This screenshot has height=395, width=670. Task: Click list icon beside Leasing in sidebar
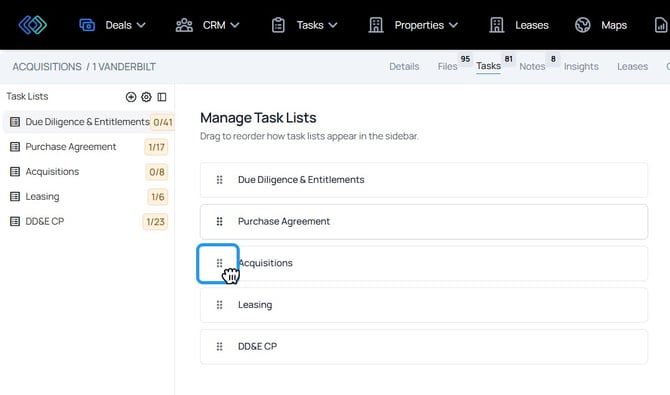tap(15, 196)
